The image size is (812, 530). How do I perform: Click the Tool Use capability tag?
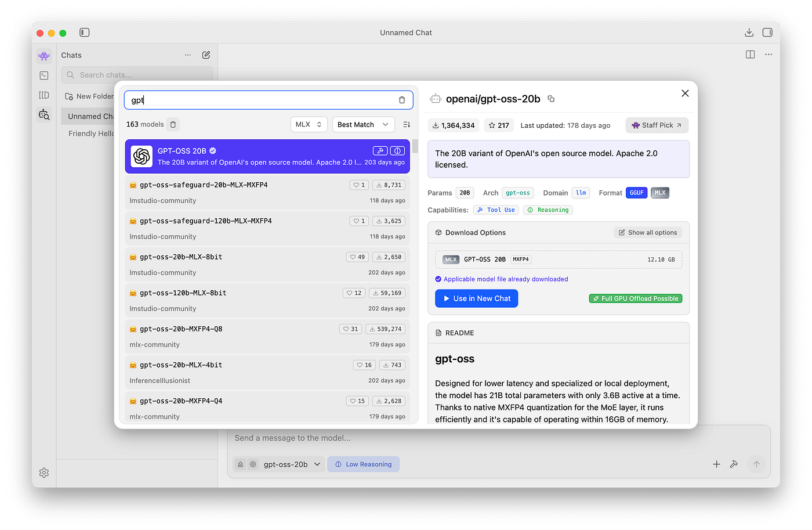pyautogui.click(x=496, y=210)
